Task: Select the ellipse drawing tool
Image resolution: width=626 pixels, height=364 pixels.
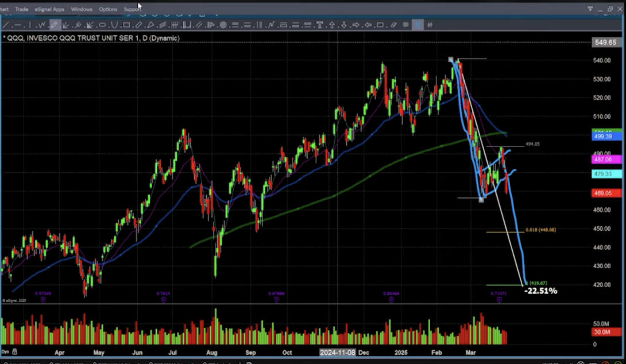Action: pos(102,25)
